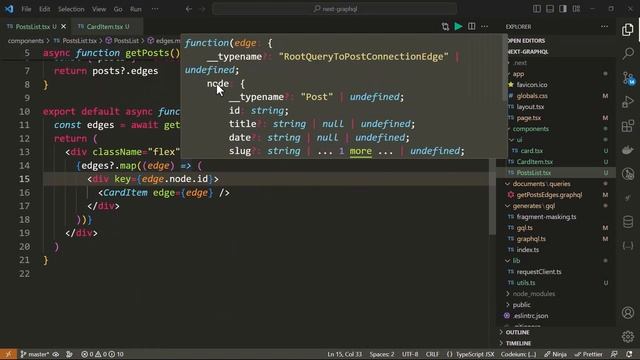Run the code with play button
This screenshot has height=360, width=640.
[x=458, y=27]
